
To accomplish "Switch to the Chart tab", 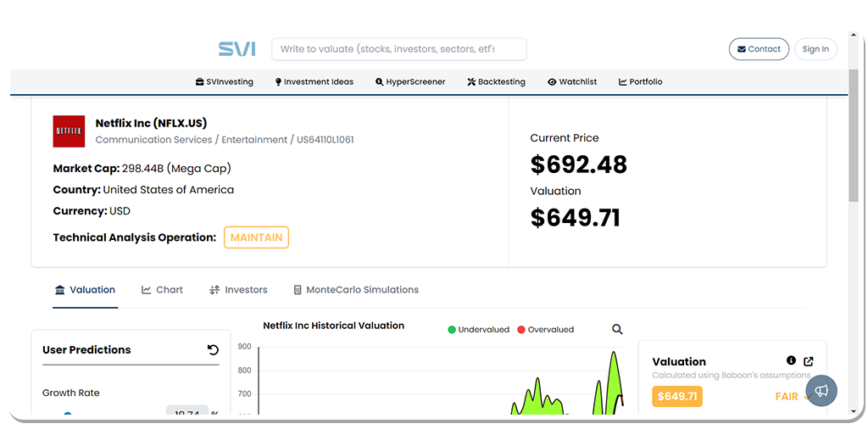I will point(162,290).
